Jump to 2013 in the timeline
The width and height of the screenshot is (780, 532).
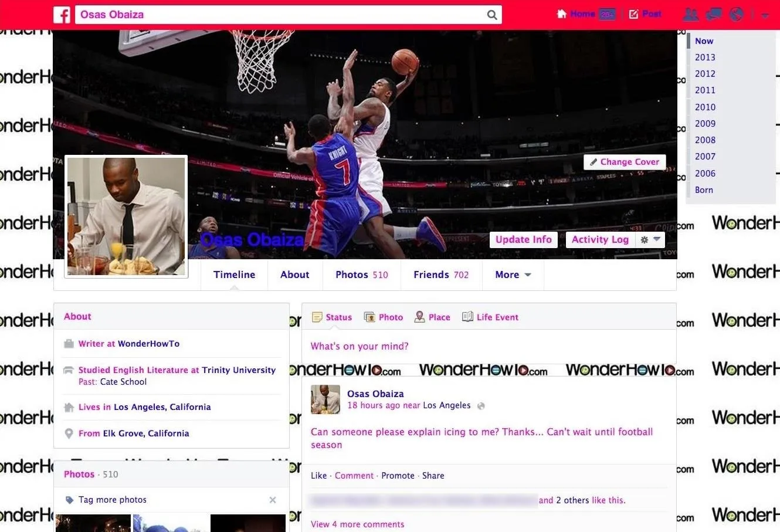[705, 57]
